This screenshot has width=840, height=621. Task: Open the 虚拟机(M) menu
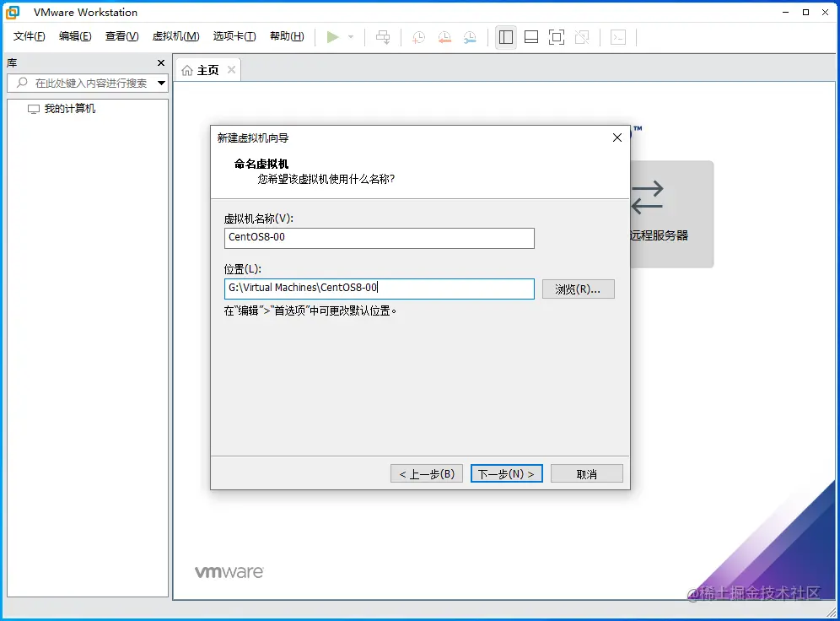175,36
